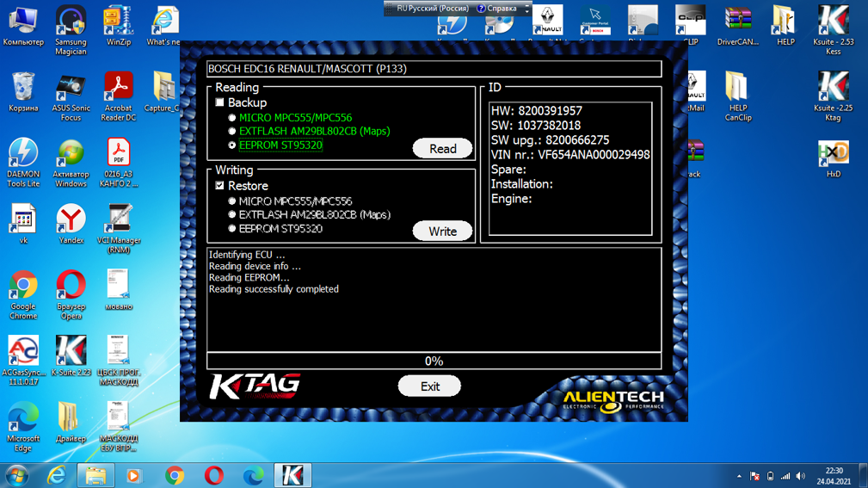Open K-Suite 2.23 desktop icon

[x=71, y=355]
